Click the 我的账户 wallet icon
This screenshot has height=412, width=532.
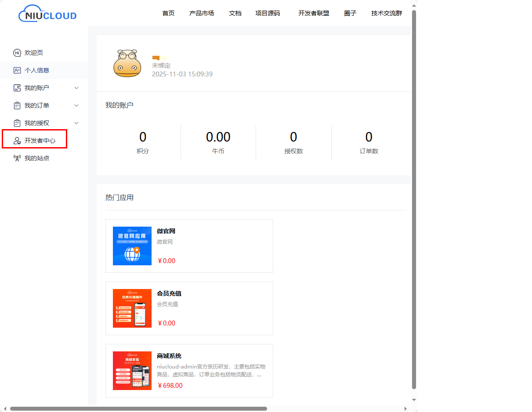pyautogui.click(x=17, y=88)
